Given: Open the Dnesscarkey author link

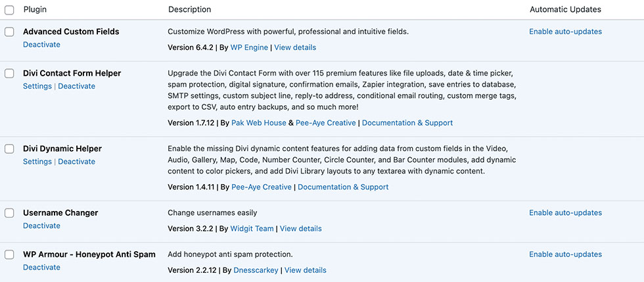Looking at the screenshot, I should click(x=256, y=270).
